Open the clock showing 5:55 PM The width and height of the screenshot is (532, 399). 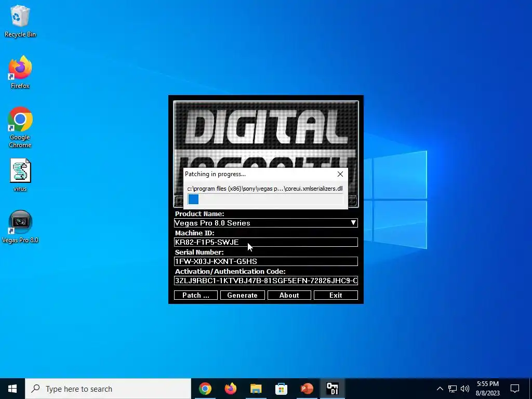point(488,389)
